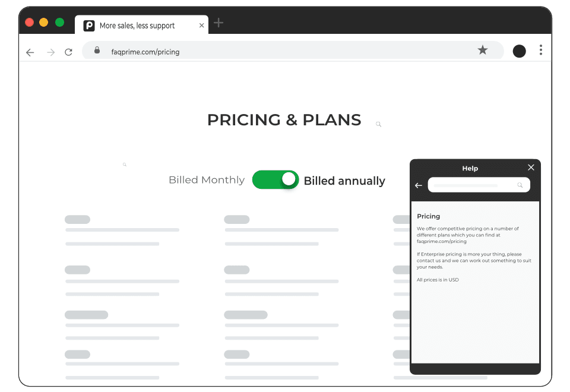Open a new tab with plus
The image size is (570, 392).
point(218,23)
